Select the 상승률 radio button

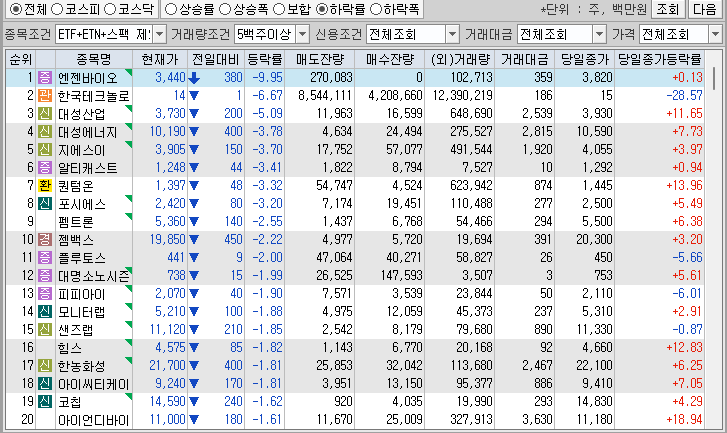171,9
